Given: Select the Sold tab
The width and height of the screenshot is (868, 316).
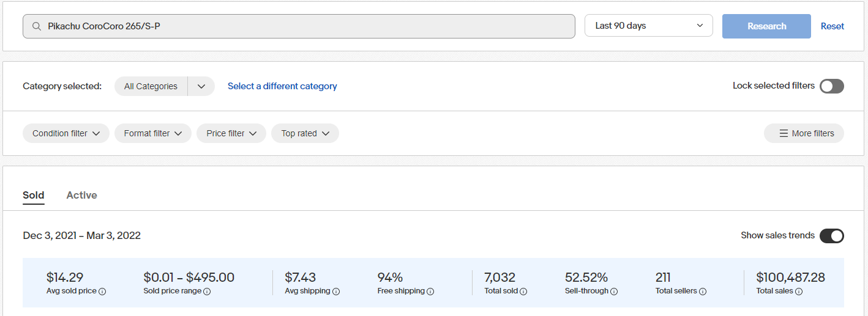Looking at the screenshot, I should tap(34, 195).
